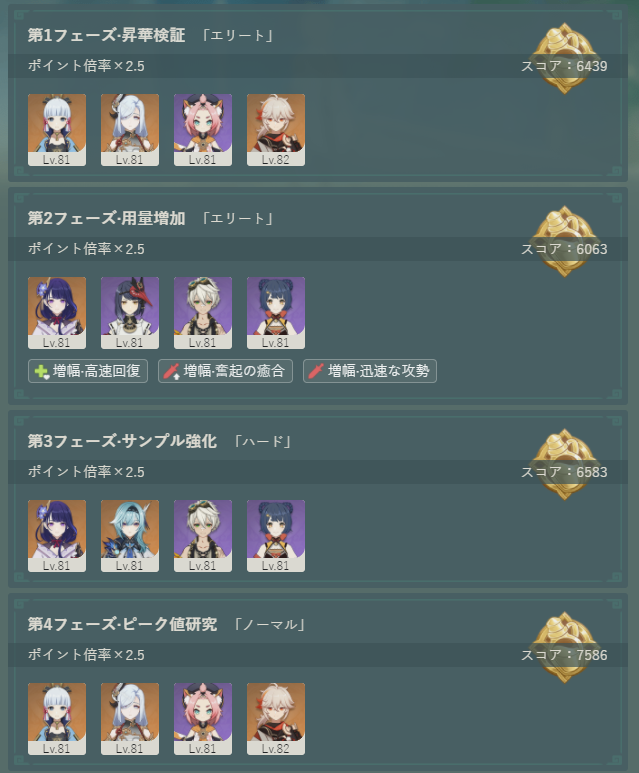This screenshot has width=639, height=773.
Task: Select Kazuha Lv.82 portrait in Phase 4
Action: click(276, 719)
